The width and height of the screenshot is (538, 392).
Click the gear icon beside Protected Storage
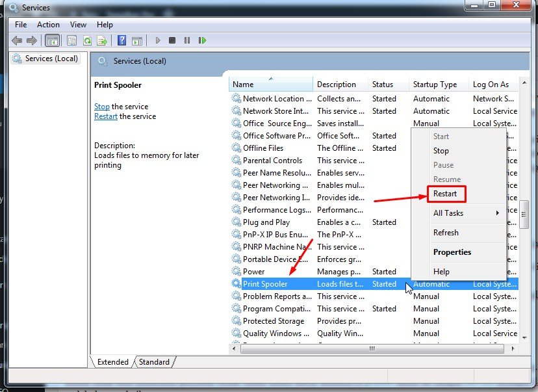pos(236,321)
